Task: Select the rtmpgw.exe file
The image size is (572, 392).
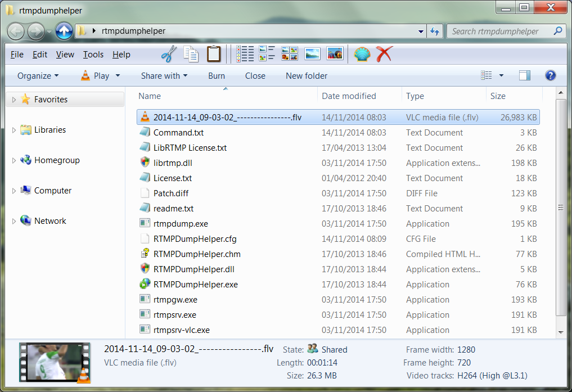Action: click(338, 300)
